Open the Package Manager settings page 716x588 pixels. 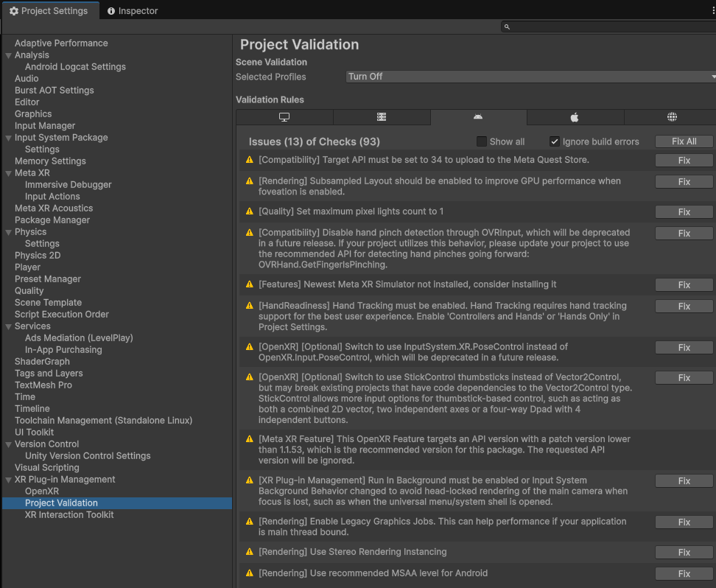coord(52,220)
